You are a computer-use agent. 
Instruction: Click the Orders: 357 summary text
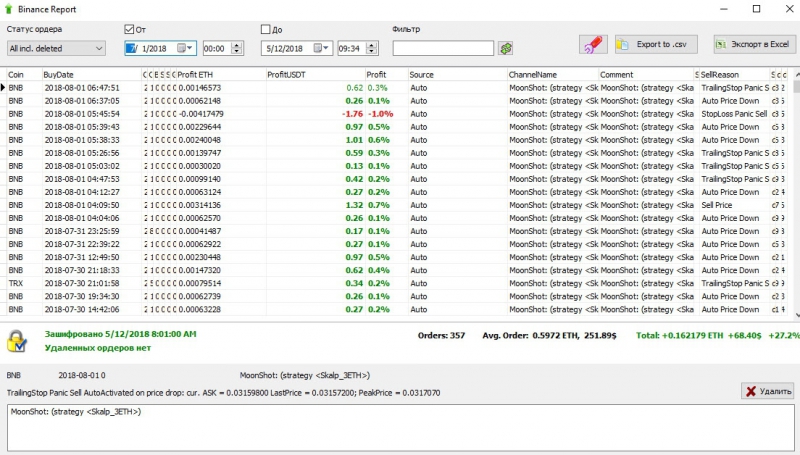click(x=441, y=336)
